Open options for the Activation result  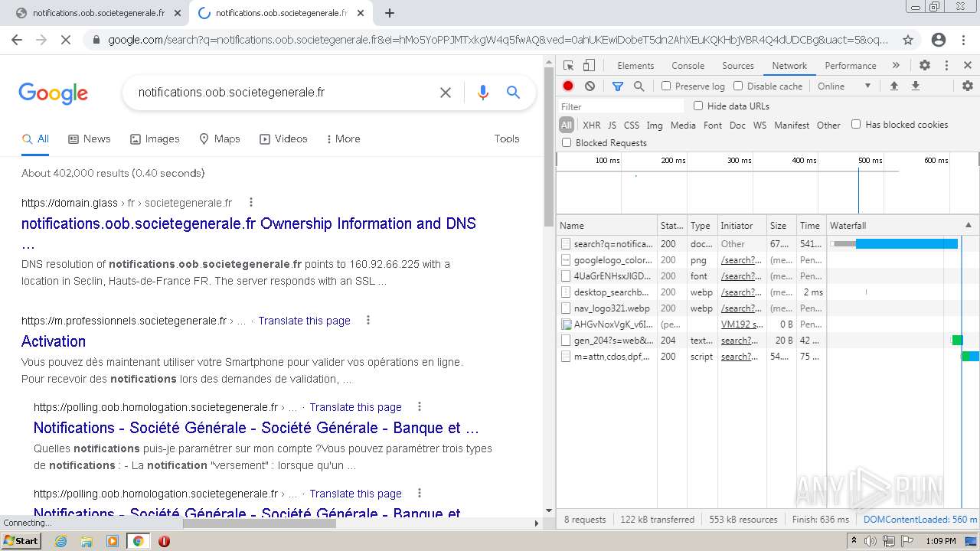click(x=368, y=320)
